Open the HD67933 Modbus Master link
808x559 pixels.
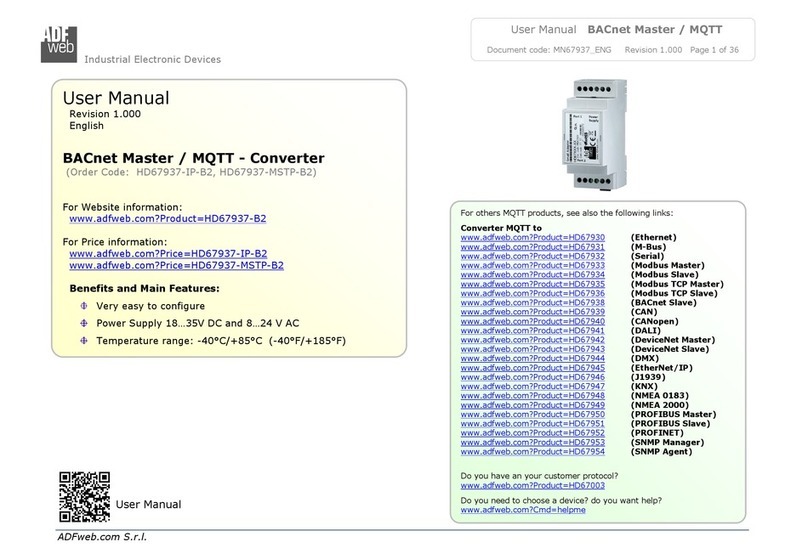(x=533, y=265)
